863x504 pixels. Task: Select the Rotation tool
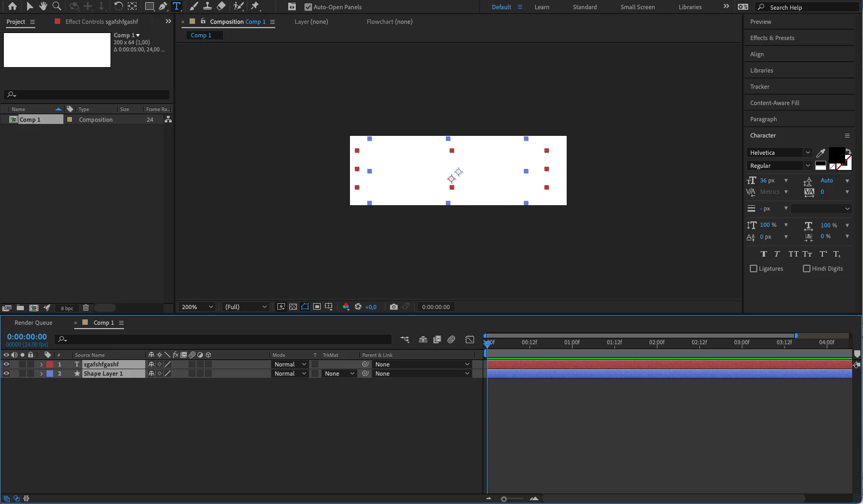[118, 6]
